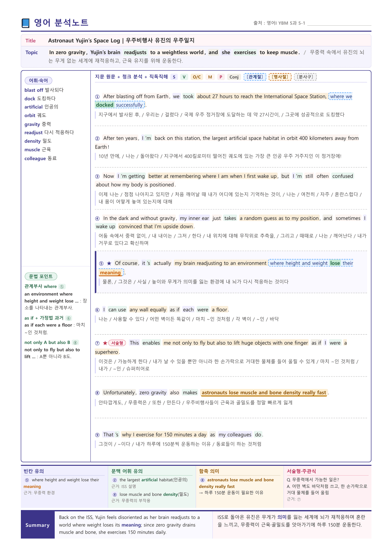Click the 지문 원문 + 청크 분석 + 직독직해 heading

click(132, 77)
